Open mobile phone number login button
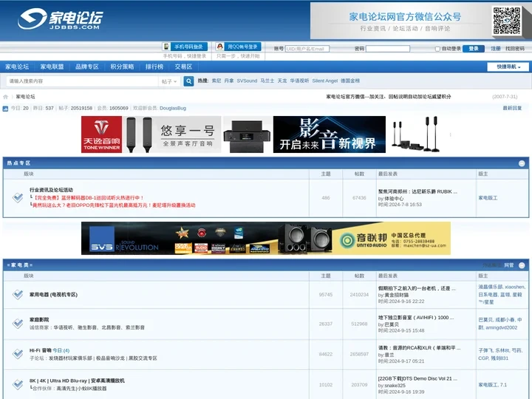Viewport: 532px width, 399px height. point(185,47)
